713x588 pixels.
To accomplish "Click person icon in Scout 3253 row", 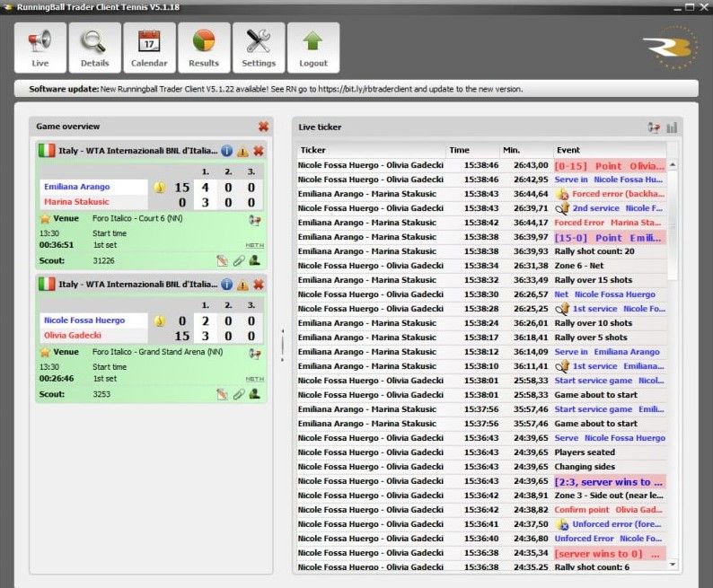I will pos(255,393).
